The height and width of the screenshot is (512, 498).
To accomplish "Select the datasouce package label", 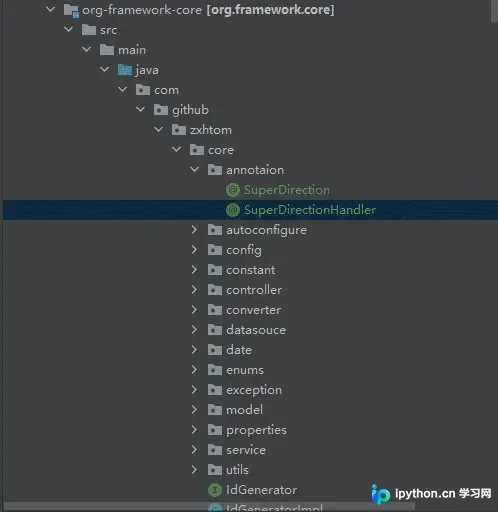I will (x=256, y=330).
